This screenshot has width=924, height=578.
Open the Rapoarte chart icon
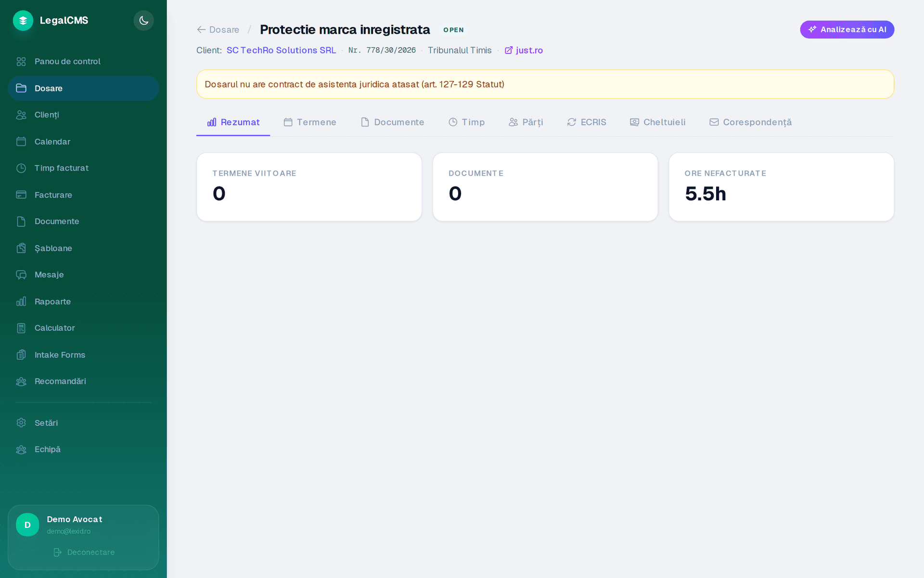(x=21, y=302)
